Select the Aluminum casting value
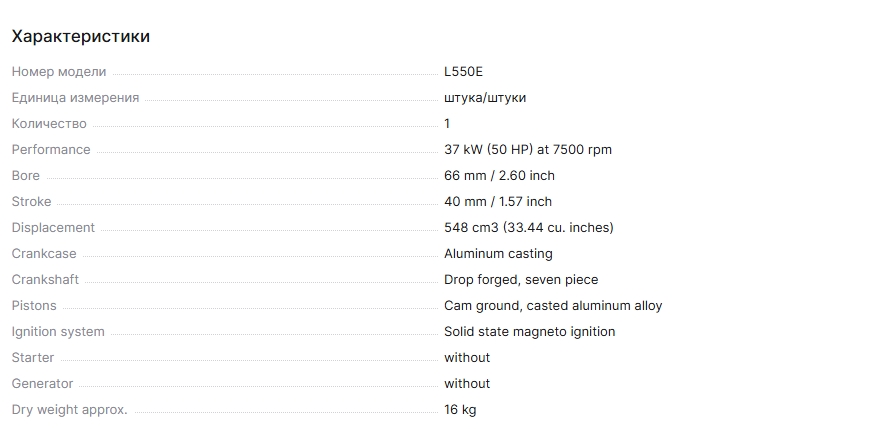 point(498,254)
